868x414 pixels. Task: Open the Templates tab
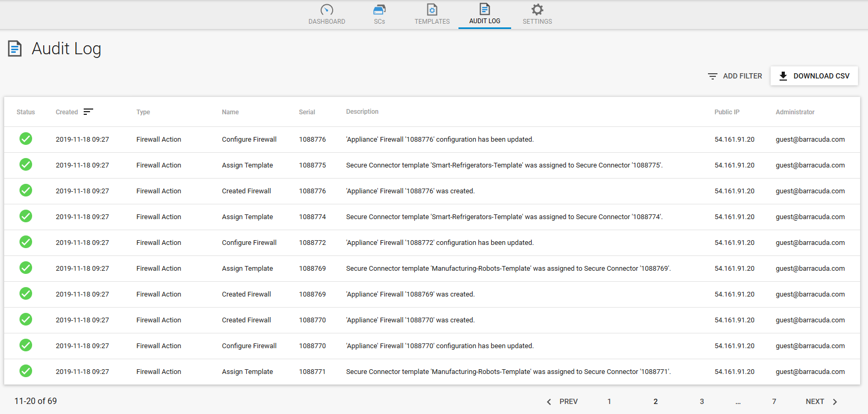[x=432, y=15]
